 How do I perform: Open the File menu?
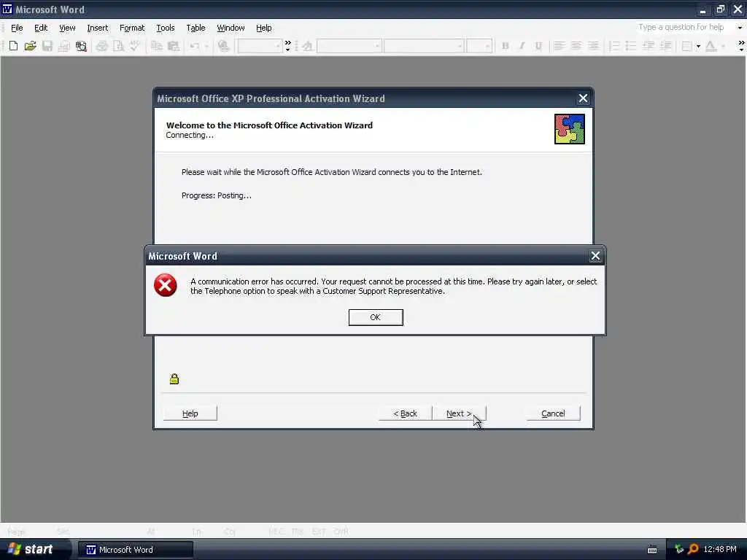pyautogui.click(x=17, y=28)
